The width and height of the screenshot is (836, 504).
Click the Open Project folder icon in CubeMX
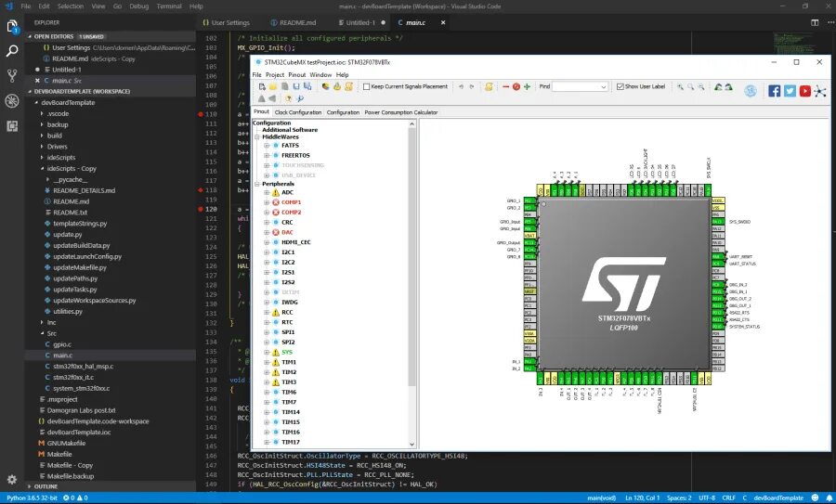tap(273, 86)
